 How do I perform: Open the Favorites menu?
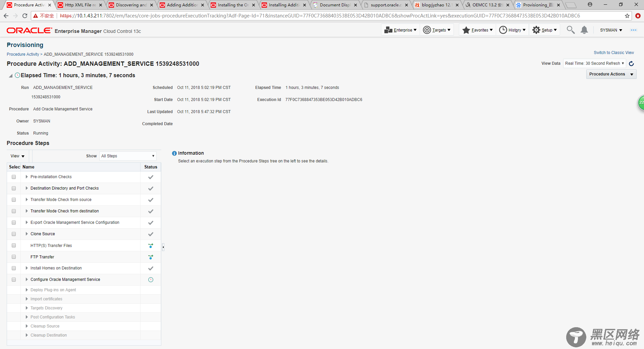coord(477,30)
